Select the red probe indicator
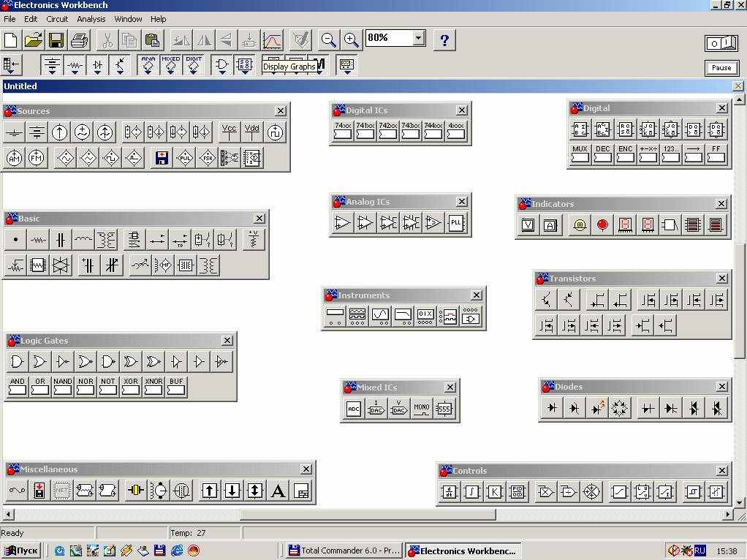The width and height of the screenshot is (747, 560). click(x=602, y=224)
